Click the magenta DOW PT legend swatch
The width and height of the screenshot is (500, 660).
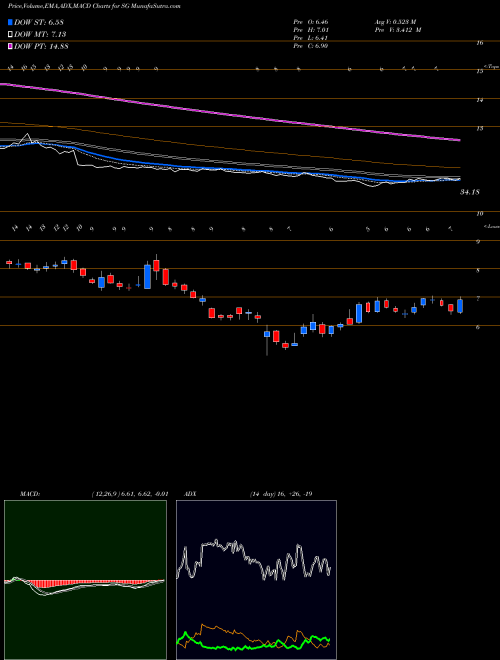click(x=10, y=46)
